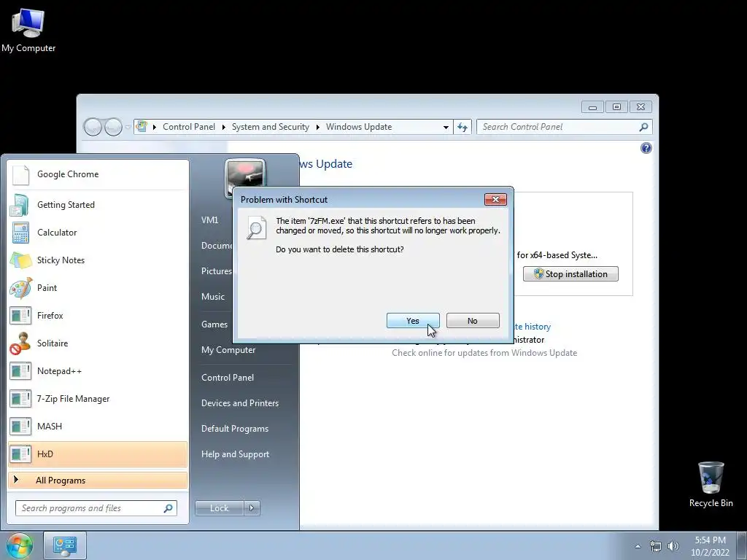Open shutdown options arrow beside Lock
This screenshot has width=747, height=560.
(x=252, y=508)
